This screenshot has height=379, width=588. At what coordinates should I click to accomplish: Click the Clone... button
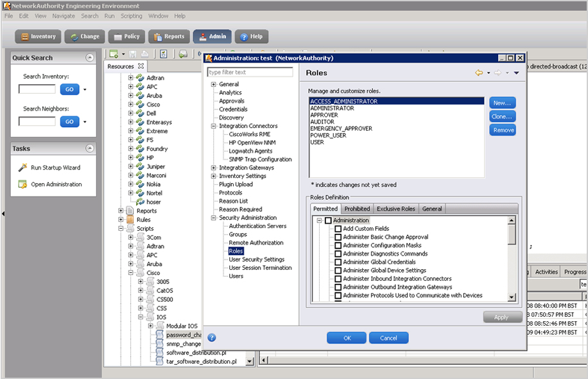[502, 116]
